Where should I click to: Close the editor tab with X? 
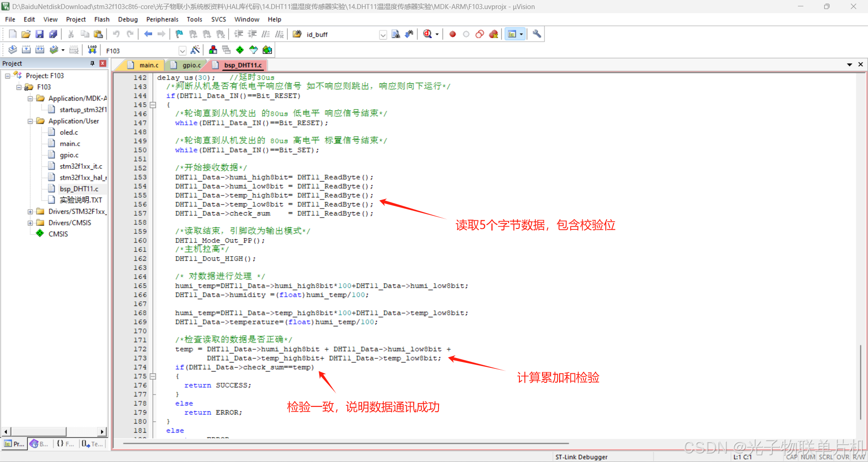pyautogui.click(x=861, y=65)
